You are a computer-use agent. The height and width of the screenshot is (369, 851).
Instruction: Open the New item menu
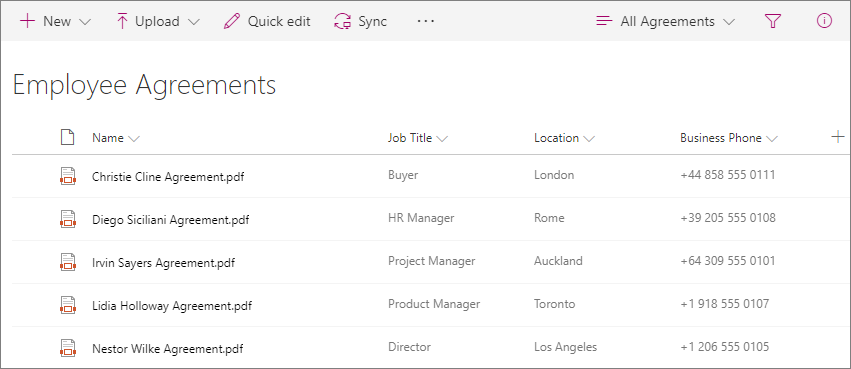point(55,21)
